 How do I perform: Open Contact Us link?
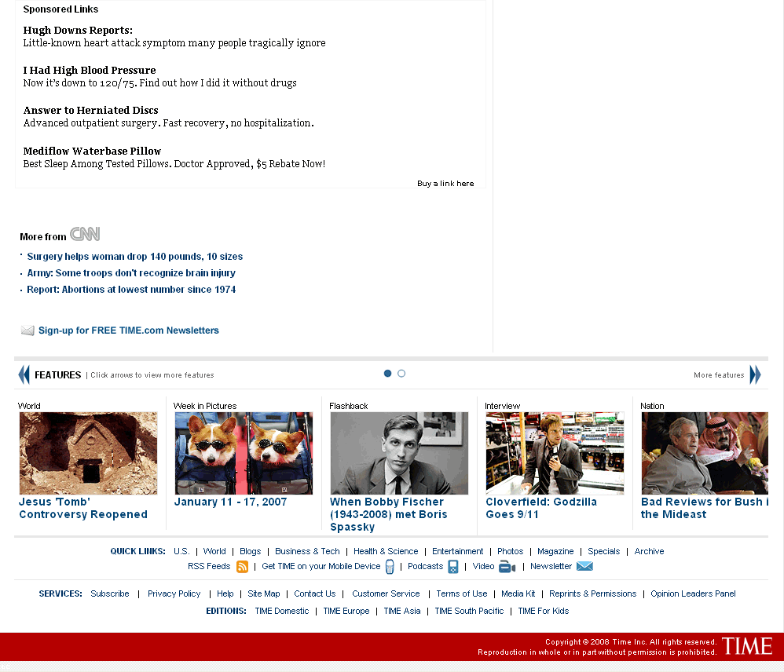314,593
